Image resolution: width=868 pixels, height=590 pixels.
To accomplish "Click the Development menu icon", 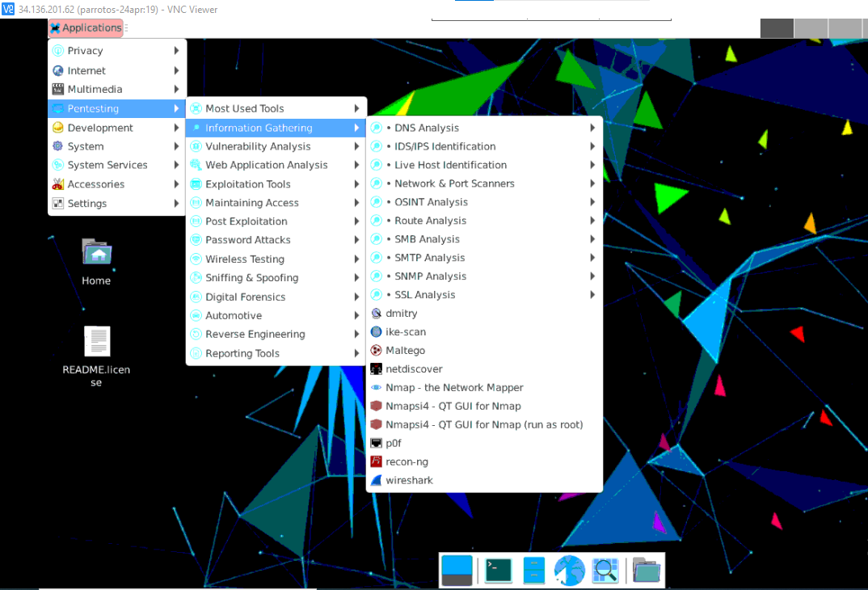I will point(58,128).
